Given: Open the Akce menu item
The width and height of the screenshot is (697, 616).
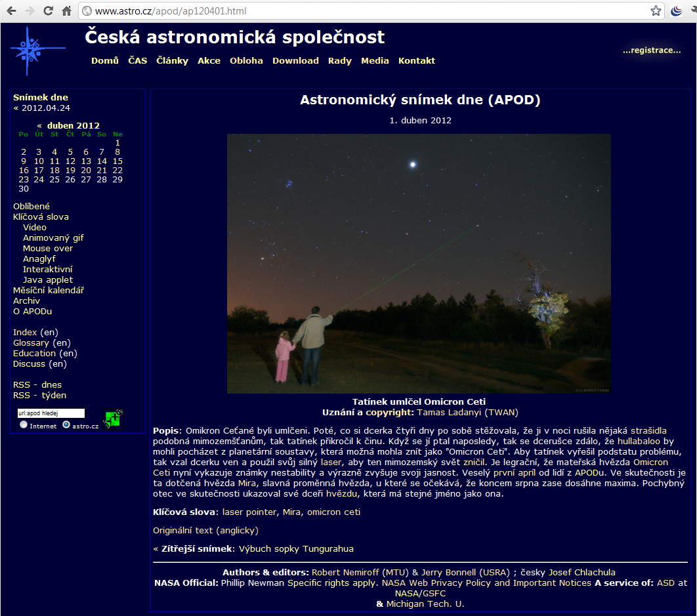Looking at the screenshot, I should click(x=209, y=60).
